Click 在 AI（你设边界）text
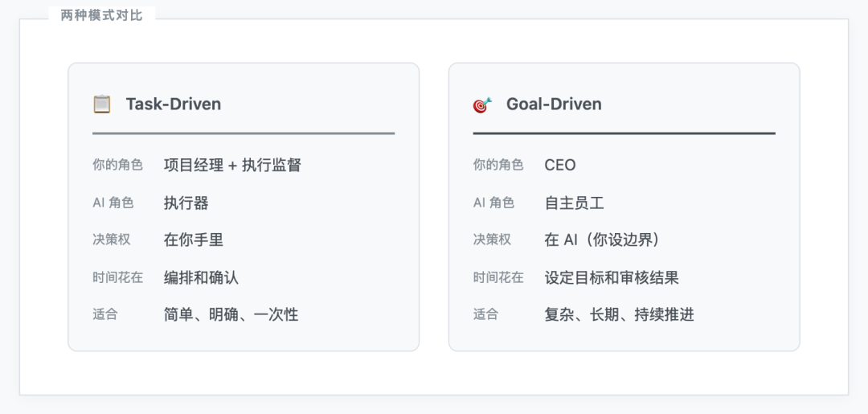The width and height of the screenshot is (868, 414). (x=601, y=240)
